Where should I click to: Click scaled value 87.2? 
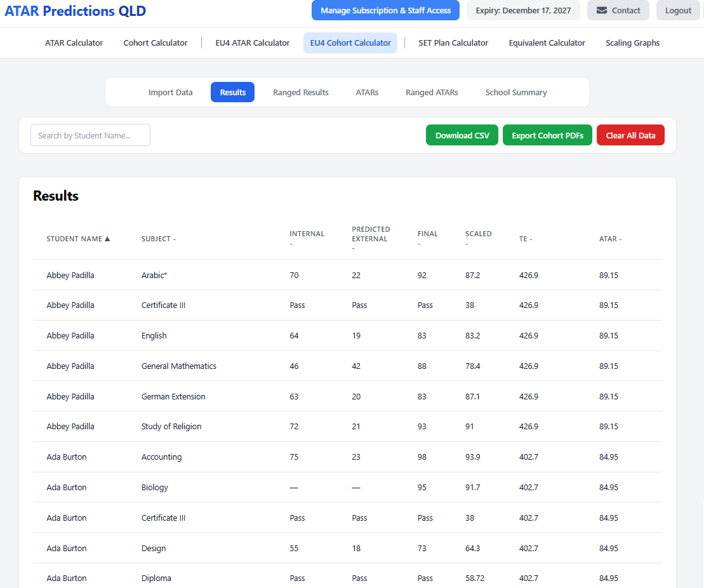(x=472, y=275)
